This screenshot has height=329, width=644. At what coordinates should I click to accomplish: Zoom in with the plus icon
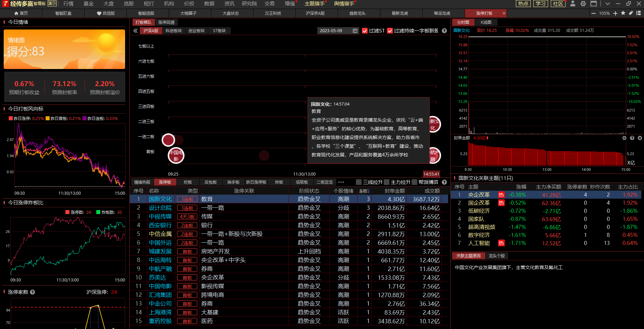click(x=615, y=13)
